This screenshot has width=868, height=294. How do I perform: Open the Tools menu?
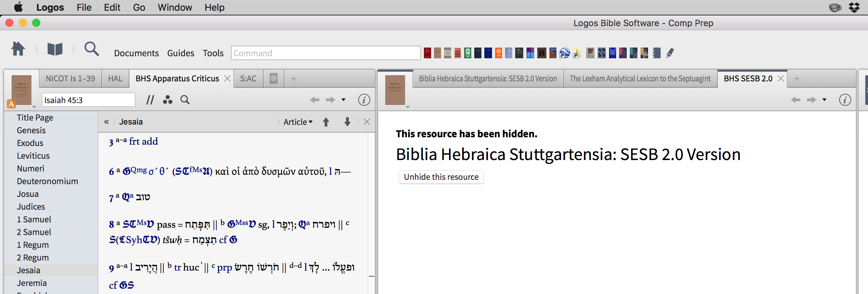click(213, 53)
